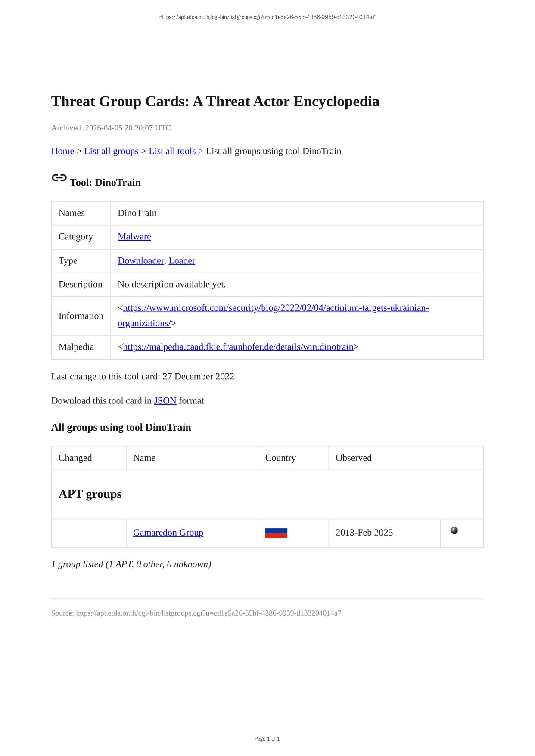The height and width of the screenshot is (756, 535).
Task: Click the Changed column header
Action: [75, 458]
